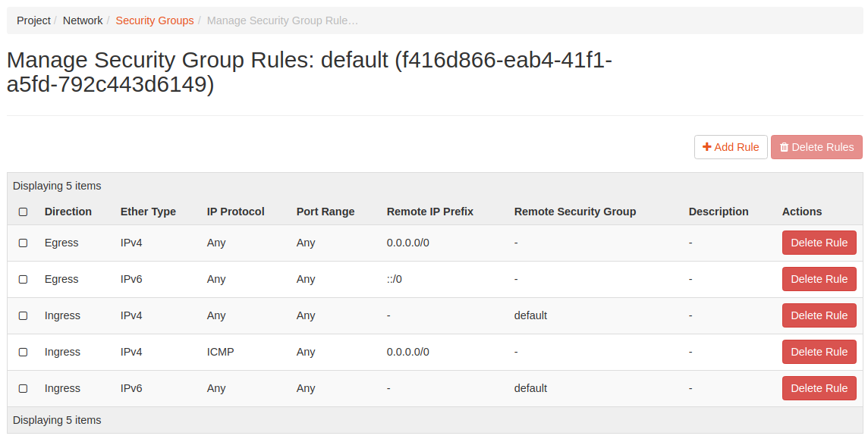
Task: Select the Egress IPv6 rule checkbox
Action: point(23,280)
